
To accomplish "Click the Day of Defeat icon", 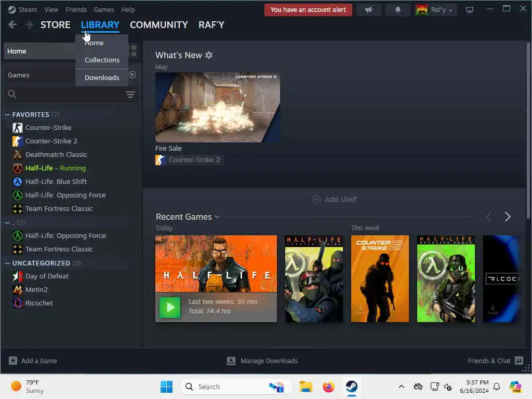I will 18,276.
